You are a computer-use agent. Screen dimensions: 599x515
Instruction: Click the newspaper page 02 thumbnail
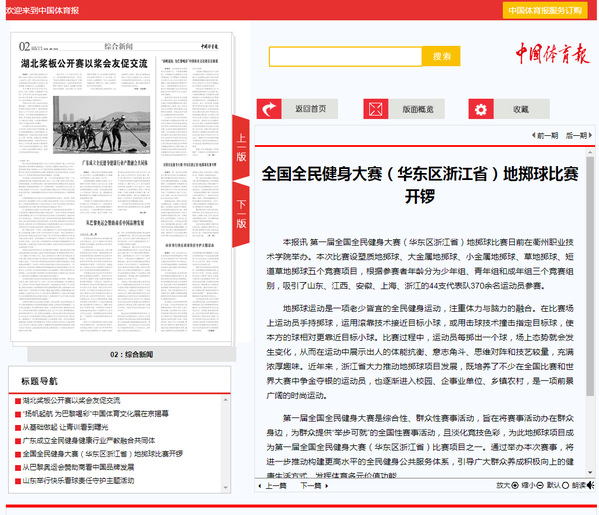pyautogui.click(x=121, y=188)
